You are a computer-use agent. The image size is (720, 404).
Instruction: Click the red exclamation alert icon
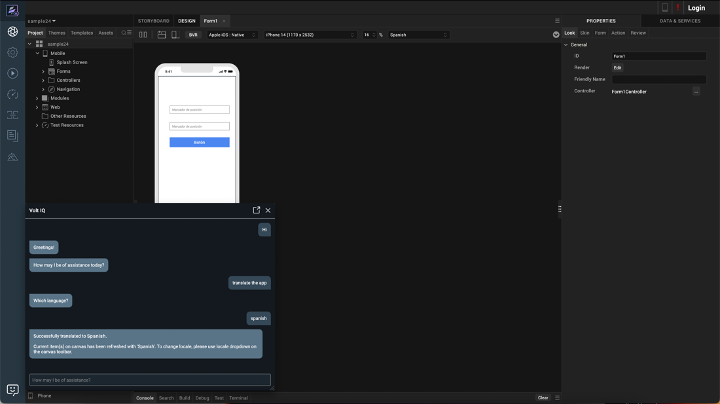(x=678, y=7)
